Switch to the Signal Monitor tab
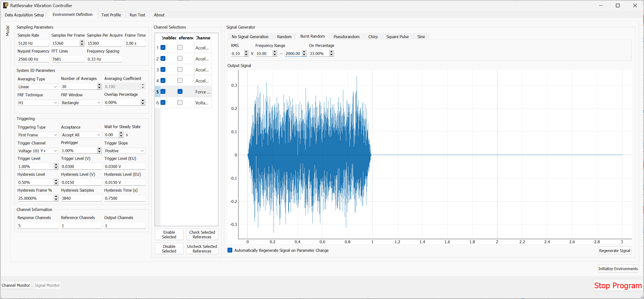Image resolution: width=644 pixels, height=299 pixels. tap(47, 285)
